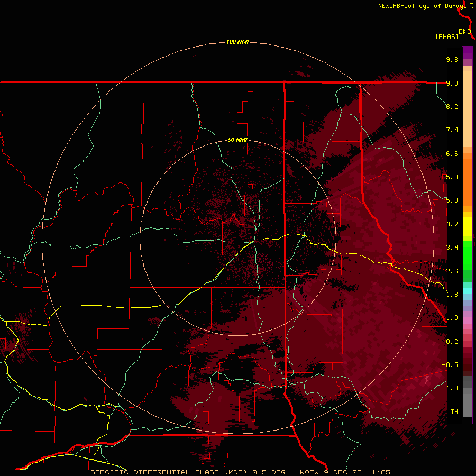
Task: Click the yellow band of the color bar
Action: pos(467,226)
